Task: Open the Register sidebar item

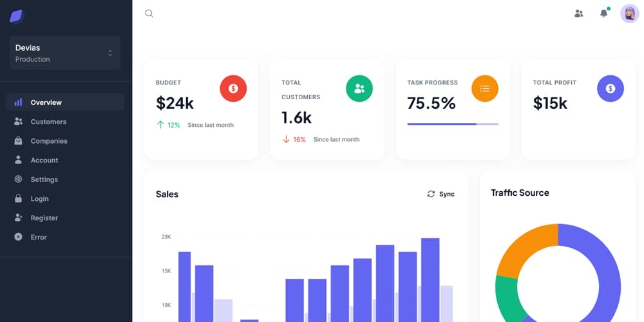Action: point(44,218)
